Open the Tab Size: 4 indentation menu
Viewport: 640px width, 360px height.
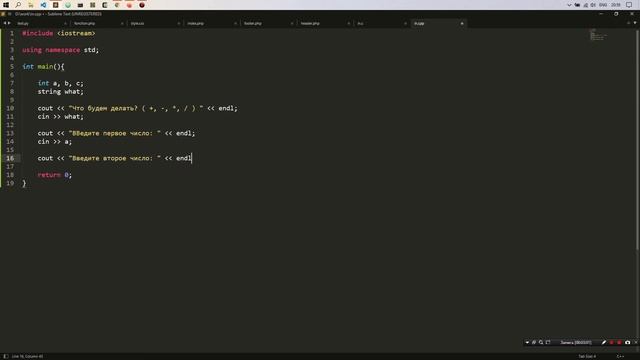[587, 356]
